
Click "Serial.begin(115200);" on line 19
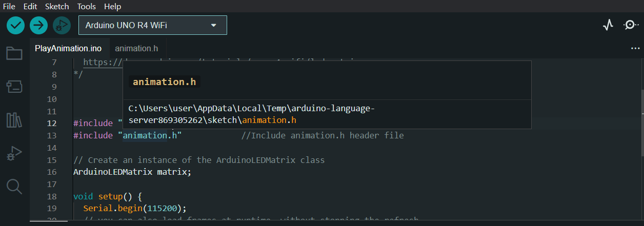[x=135, y=209]
